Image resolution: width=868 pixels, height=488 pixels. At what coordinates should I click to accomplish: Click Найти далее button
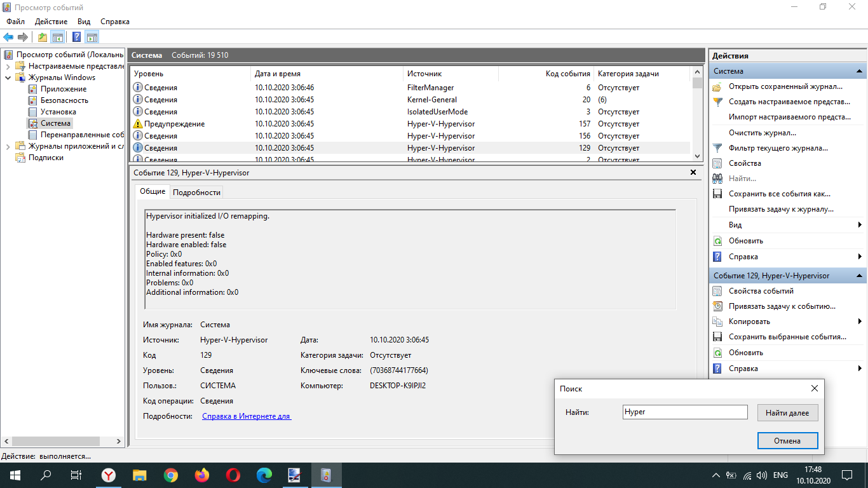[787, 412]
